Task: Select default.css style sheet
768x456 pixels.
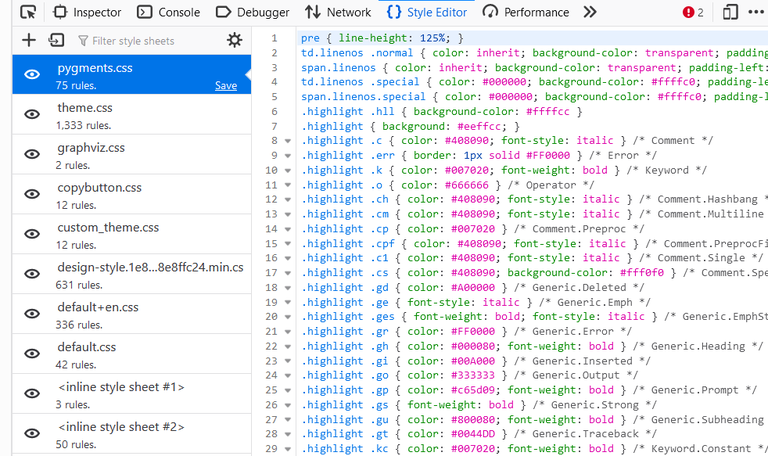Action: pos(131,354)
